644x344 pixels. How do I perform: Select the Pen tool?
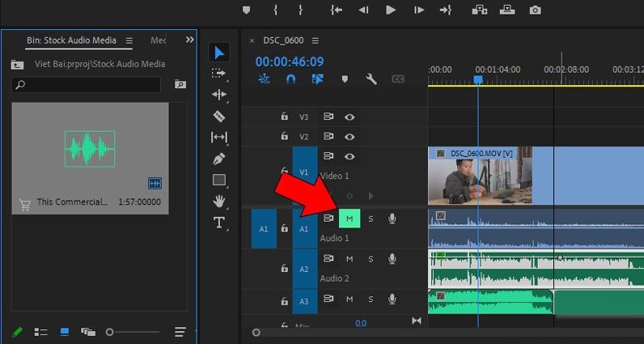219,159
